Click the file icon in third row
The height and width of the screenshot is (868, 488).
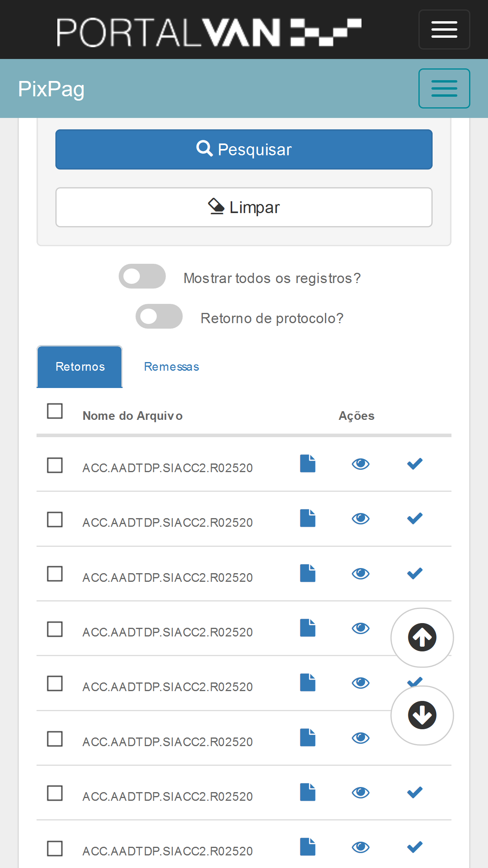point(308,573)
